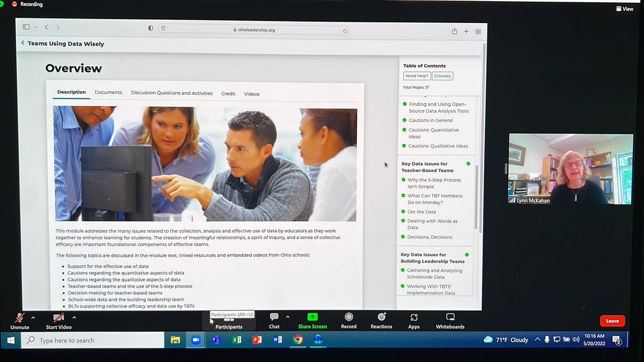
Task: Open the Zoom Apps icon
Action: [x=414, y=317]
